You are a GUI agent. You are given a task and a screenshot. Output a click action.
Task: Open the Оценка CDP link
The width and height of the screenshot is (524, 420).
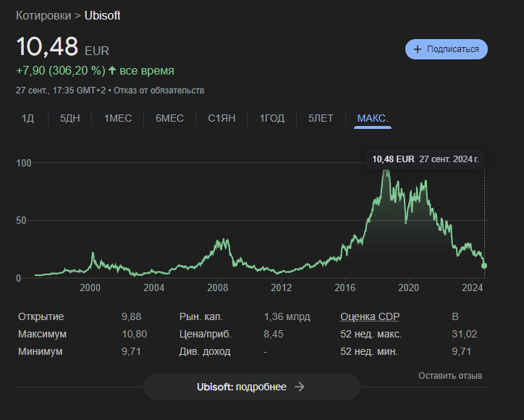[x=370, y=316]
